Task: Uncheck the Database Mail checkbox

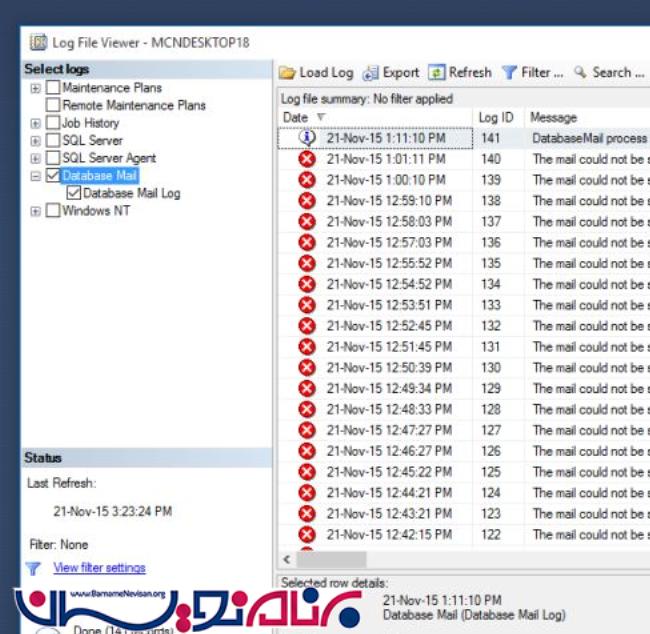Action: (x=53, y=175)
